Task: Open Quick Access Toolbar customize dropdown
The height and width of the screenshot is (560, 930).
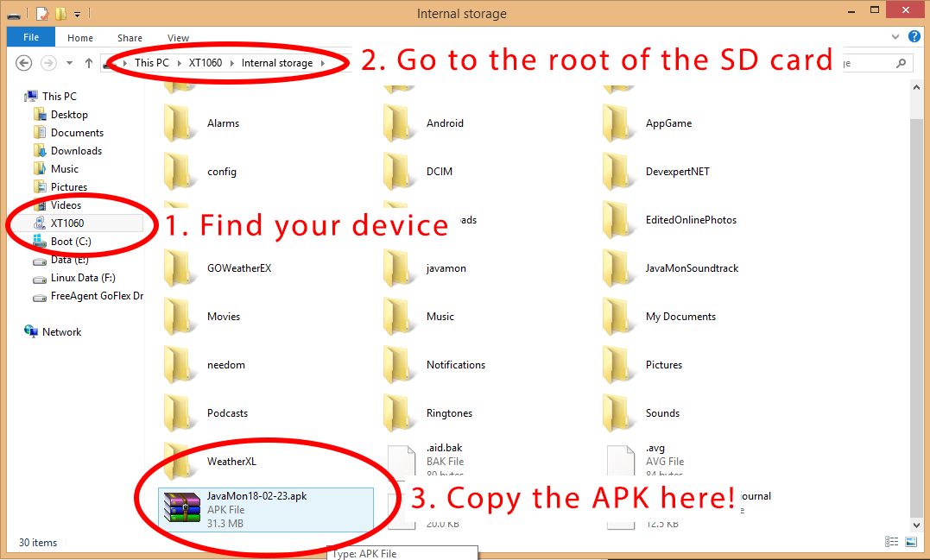Action: [x=77, y=14]
